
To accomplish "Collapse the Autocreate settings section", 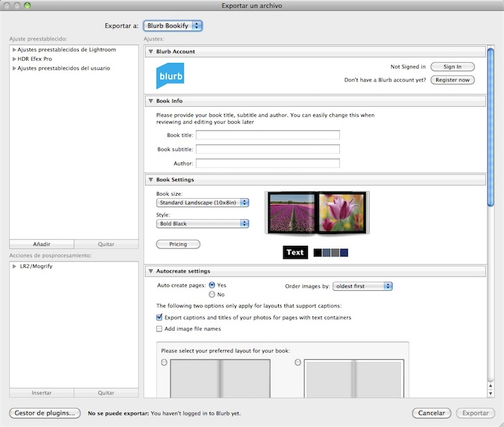I will pyautogui.click(x=150, y=271).
